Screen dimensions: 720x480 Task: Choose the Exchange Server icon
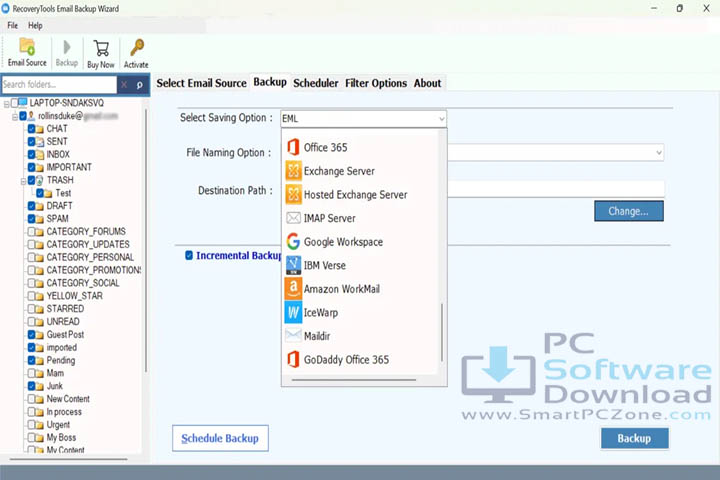click(293, 170)
